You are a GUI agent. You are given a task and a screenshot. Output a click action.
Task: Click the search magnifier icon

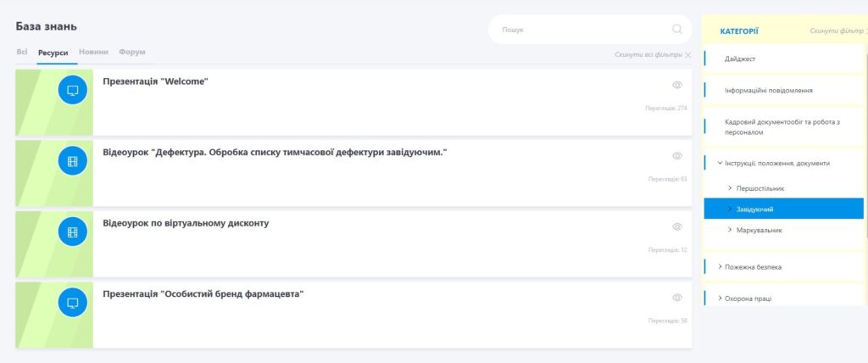point(677,29)
